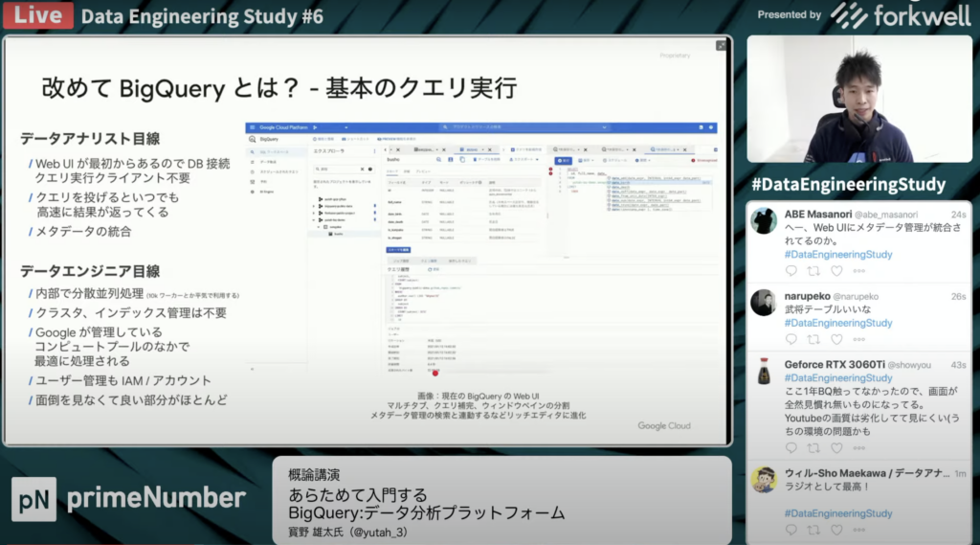The height and width of the screenshot is (545, 980).
Task: Click the soy sauce bottle avatar
Action: click(764, 372)
